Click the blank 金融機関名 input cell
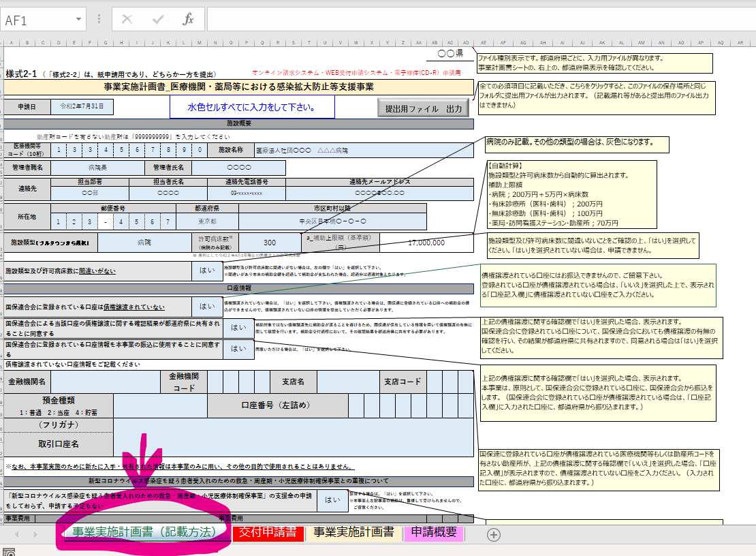Viewport: 756px width, 556px height. pos(106,382)
